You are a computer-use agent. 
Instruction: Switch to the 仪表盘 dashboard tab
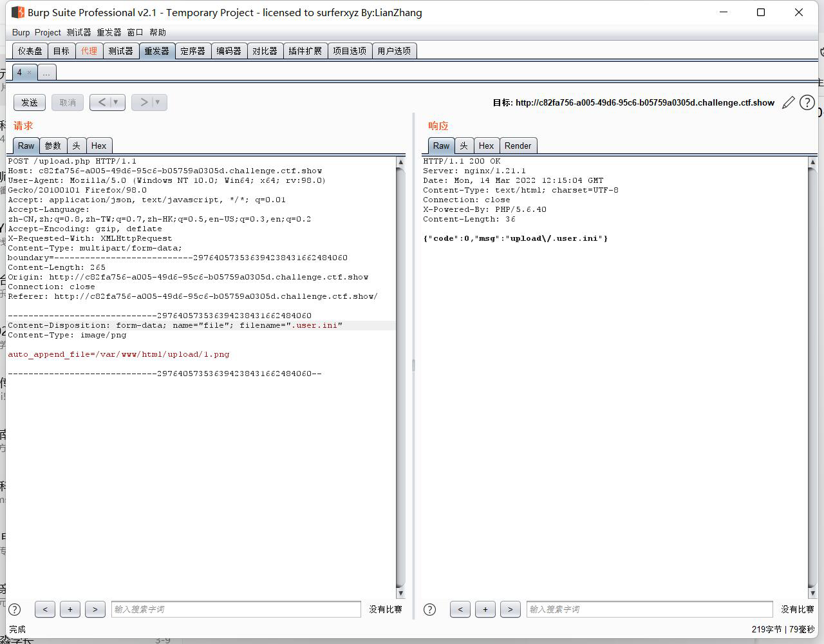pyautogui.click(x=30, y=51)
